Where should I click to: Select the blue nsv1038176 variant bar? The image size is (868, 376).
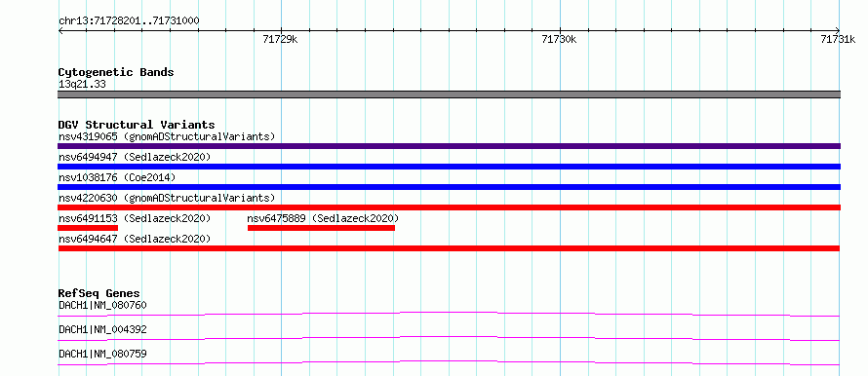point(449,187)
